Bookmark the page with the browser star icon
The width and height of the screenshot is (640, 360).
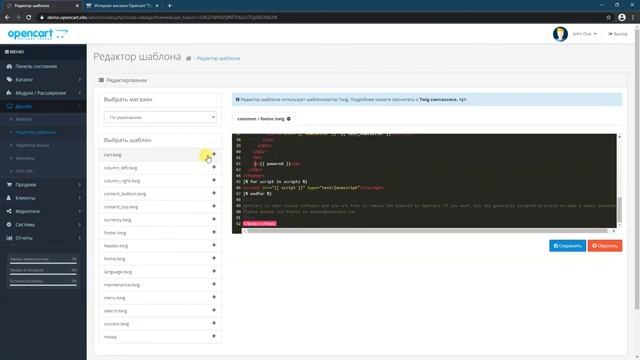coord(608,18)
